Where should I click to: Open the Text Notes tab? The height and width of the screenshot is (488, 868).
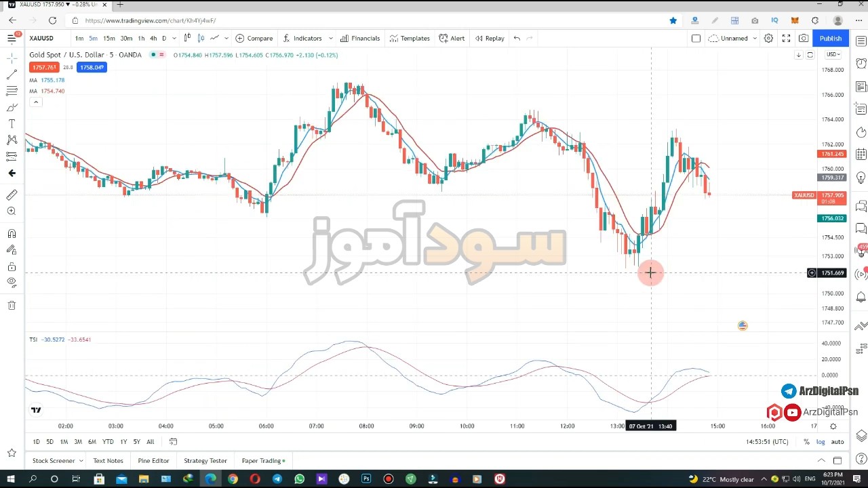point(108,461)
